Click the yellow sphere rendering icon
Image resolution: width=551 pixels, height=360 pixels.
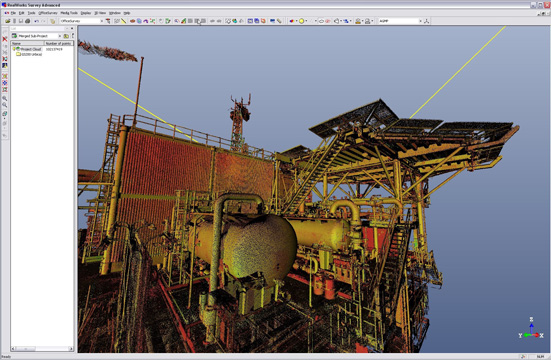pyautogui.click(x=301, y=21)
